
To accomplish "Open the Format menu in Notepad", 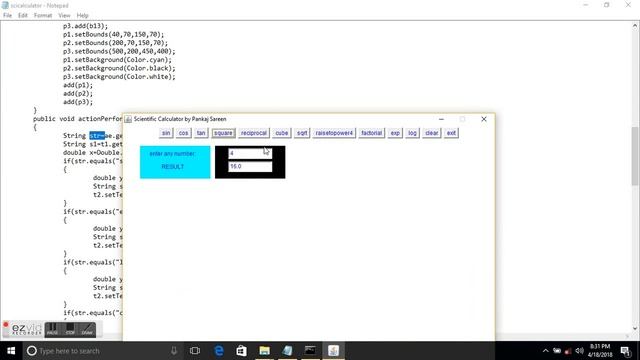I will coord(43,16).
